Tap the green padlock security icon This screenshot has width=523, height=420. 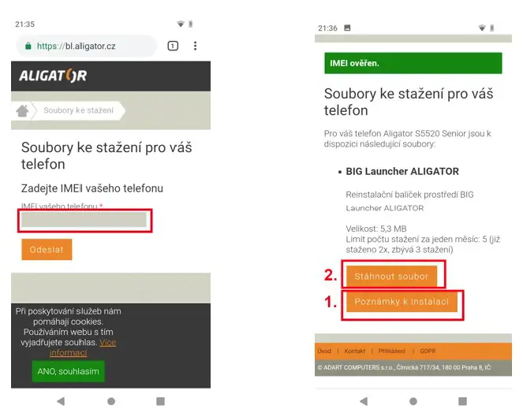28,46
